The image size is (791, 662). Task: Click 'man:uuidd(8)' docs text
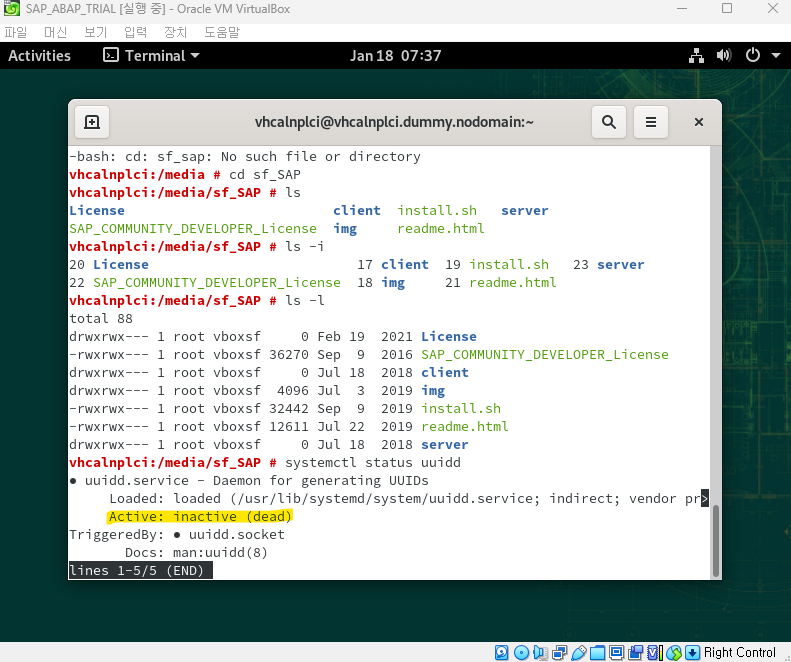pyautogui.click(x=220, y=553)
